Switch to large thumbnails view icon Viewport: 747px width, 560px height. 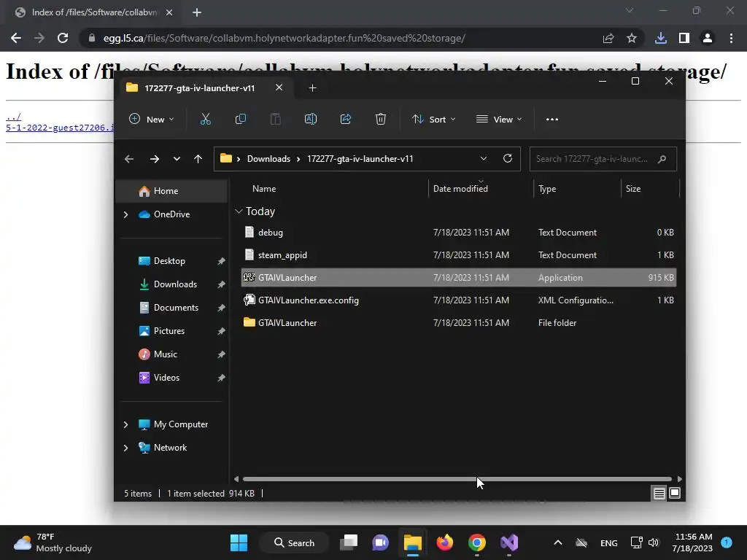coord(675,494)
